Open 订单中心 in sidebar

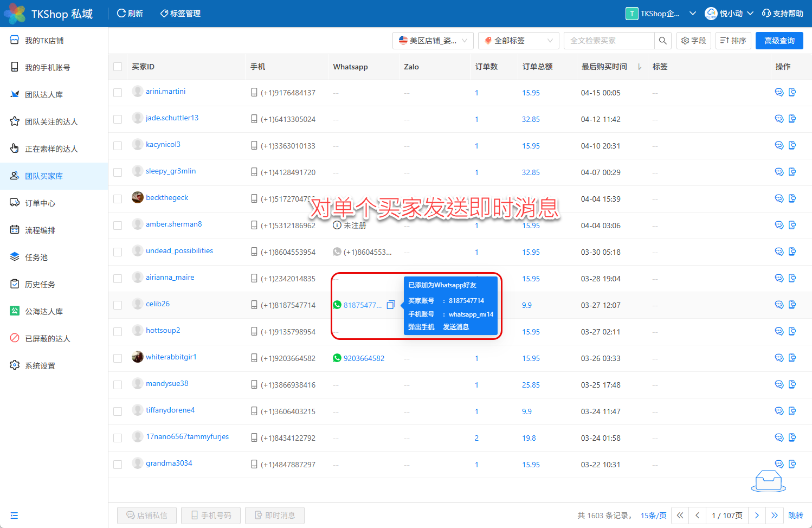click(54, 203)
